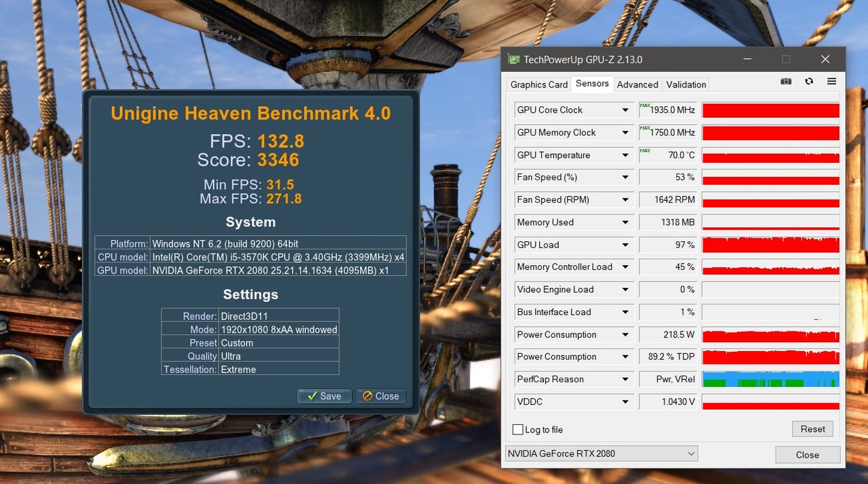Close the GPU-Z window with X

coord(825,60)
